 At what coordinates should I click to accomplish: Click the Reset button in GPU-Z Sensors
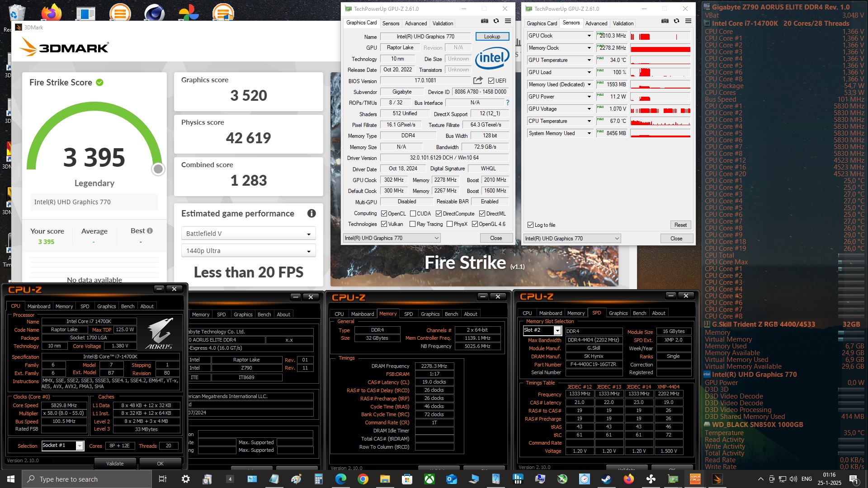tap(680, 225)
